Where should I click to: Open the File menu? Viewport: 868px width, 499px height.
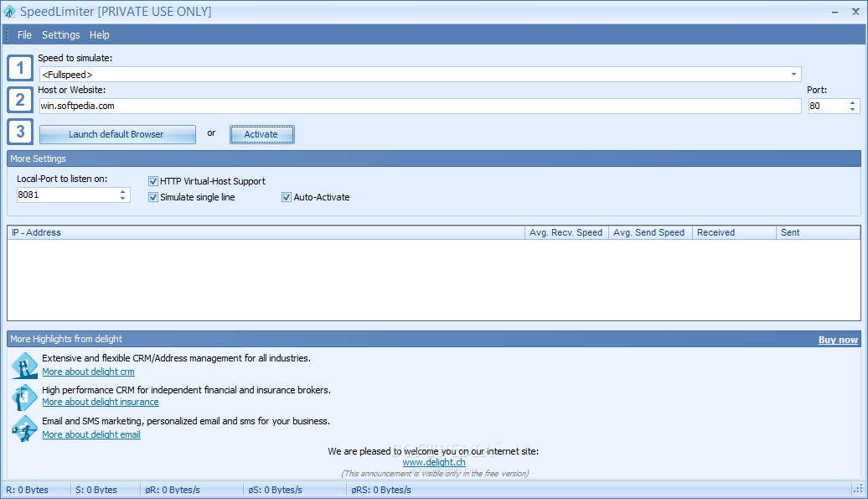(24, 35)
